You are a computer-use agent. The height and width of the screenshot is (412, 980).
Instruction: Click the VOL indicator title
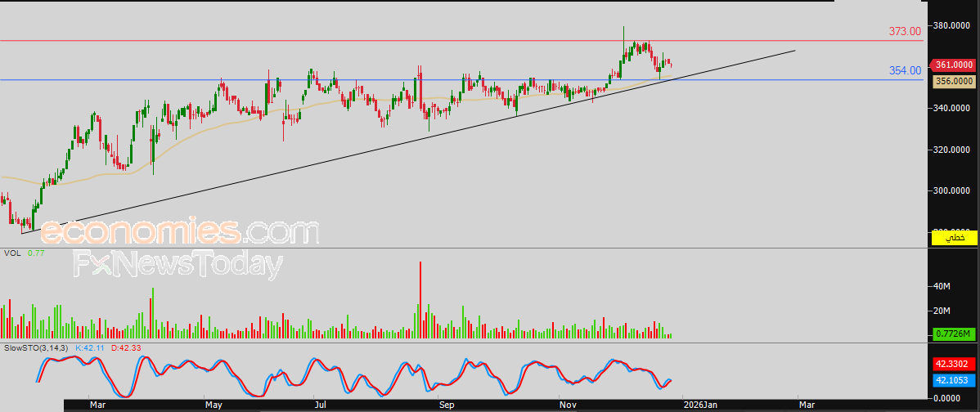tap(12, 253)
